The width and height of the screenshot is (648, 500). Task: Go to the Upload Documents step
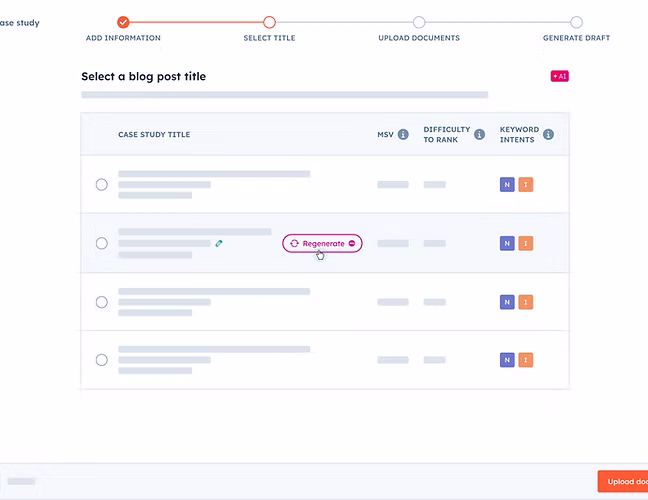419,22
